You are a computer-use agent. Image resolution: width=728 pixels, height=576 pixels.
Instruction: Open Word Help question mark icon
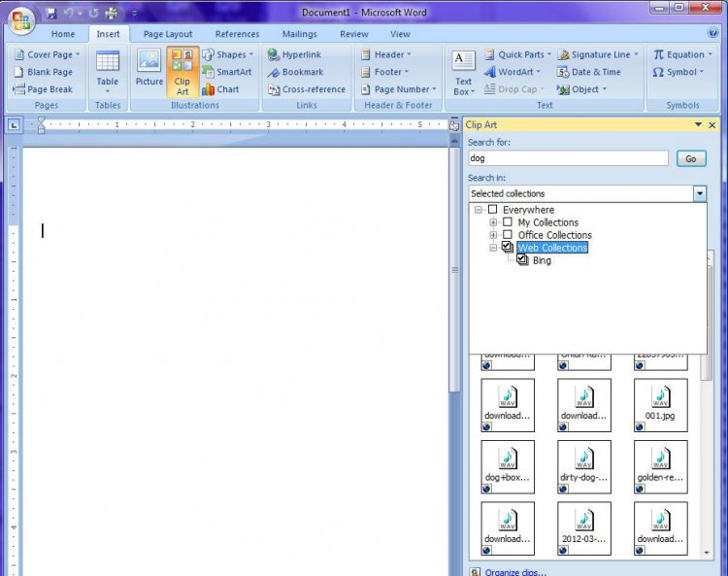pos(712,33)
